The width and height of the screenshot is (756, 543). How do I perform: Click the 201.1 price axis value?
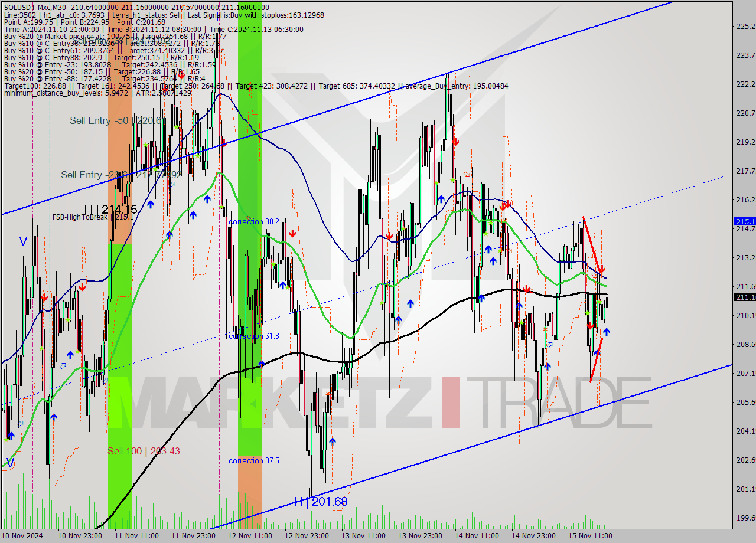point(745,489)
